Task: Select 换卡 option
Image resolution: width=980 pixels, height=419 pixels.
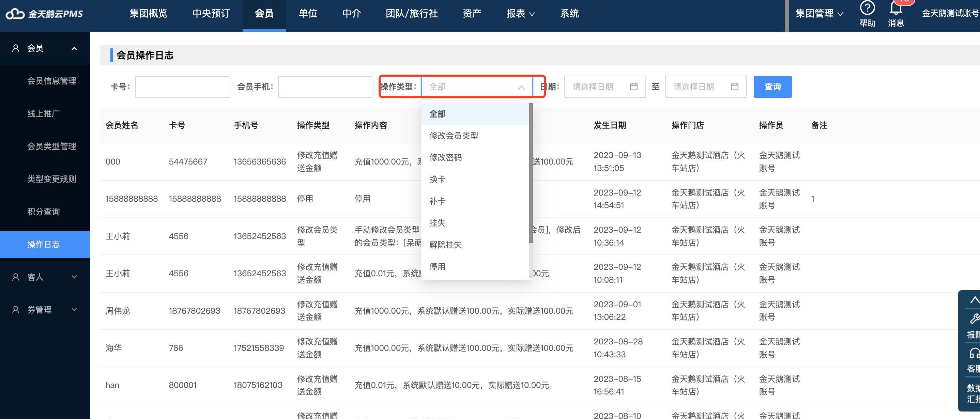Action: coord(475,180)
